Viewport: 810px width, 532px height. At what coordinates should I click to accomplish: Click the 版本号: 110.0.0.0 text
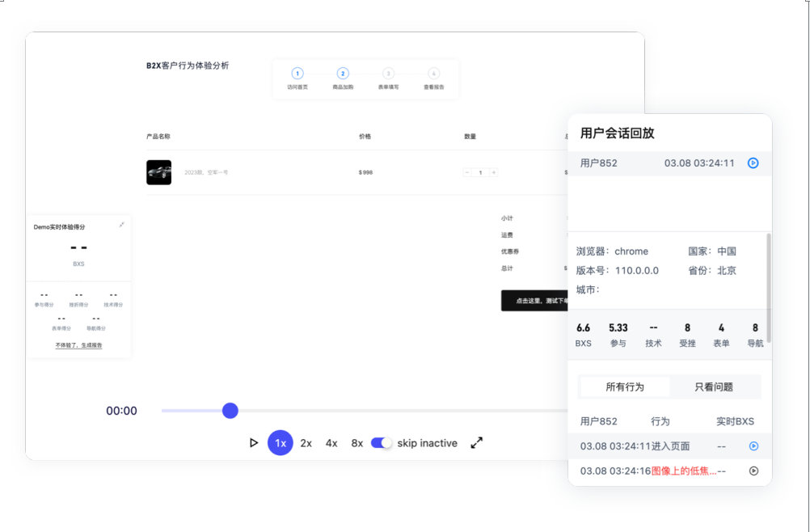point(618,271)
